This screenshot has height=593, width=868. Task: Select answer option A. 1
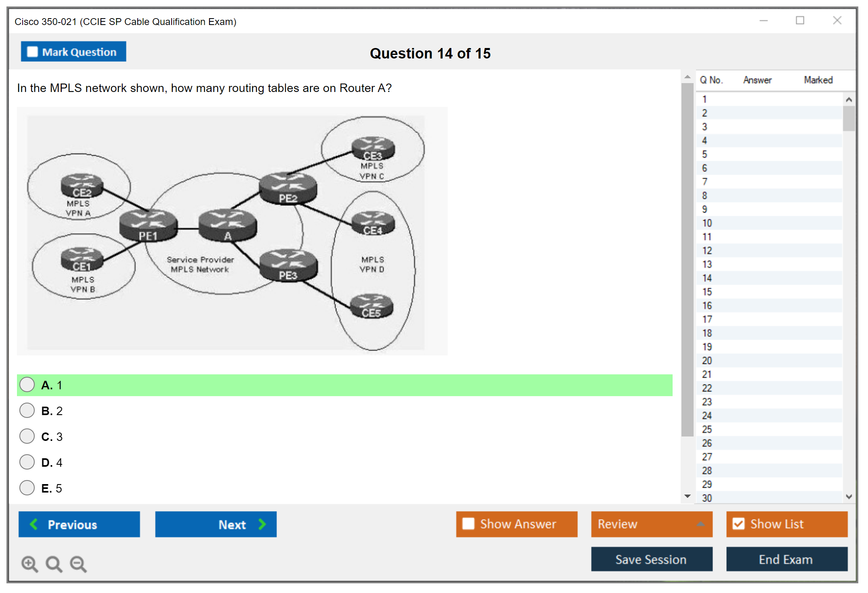(x=27, y=385)
